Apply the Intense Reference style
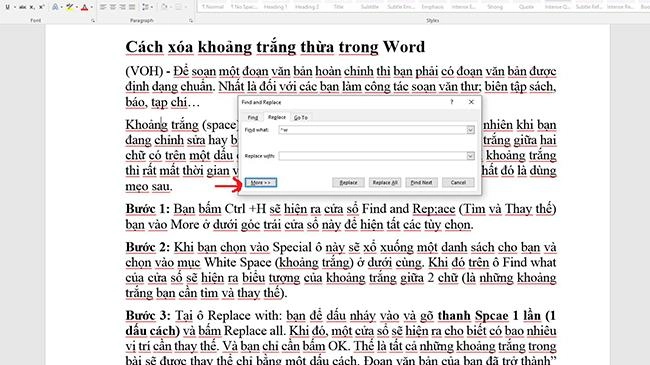This screenshot has height=365, width=650. (x=620, y=7)
